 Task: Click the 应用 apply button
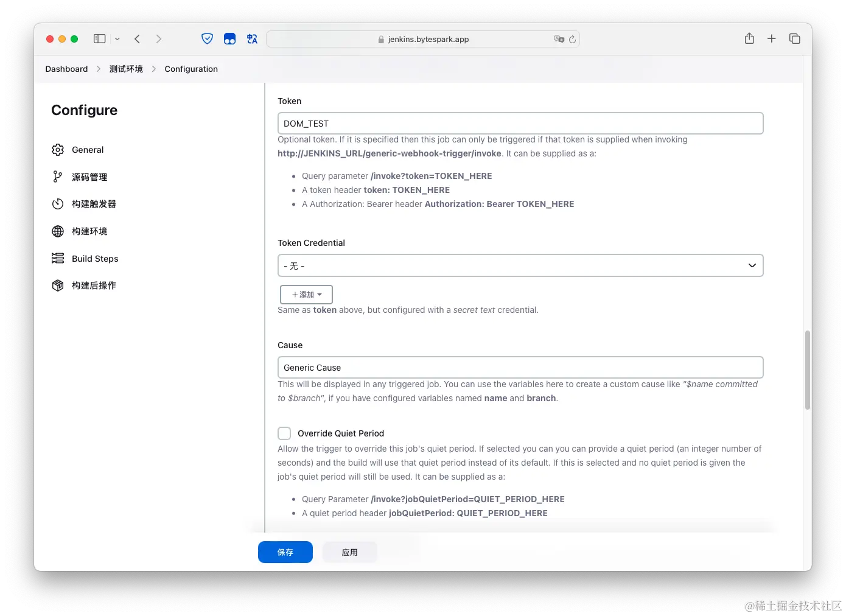(x=349, y=552)
